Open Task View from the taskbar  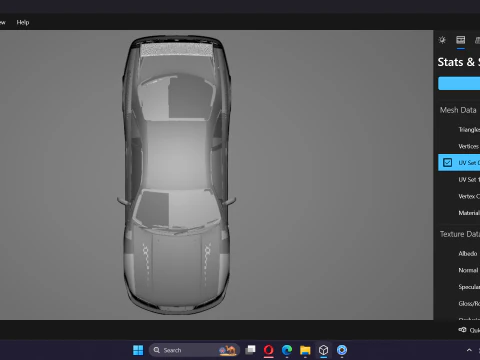tap(250, 350)
